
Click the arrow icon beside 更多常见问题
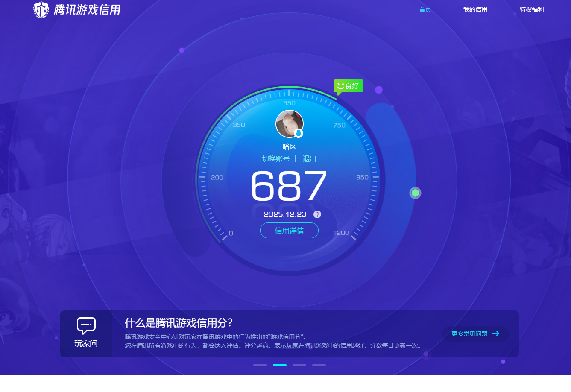(496, 334)
